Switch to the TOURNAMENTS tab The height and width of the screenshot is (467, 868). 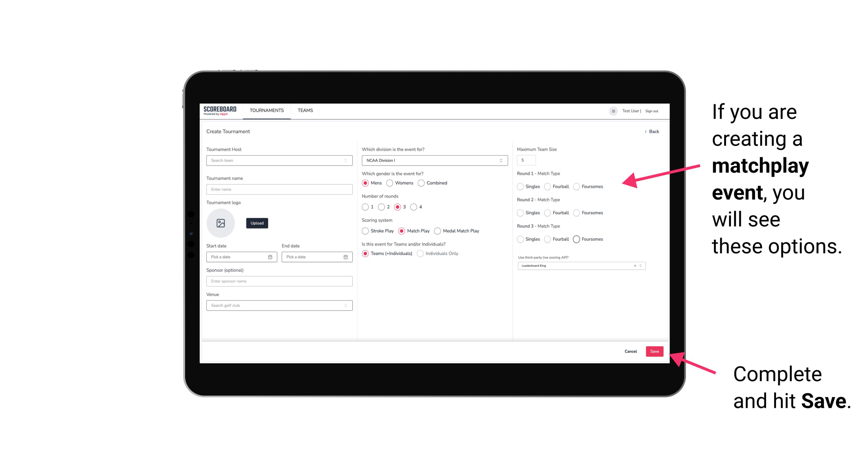267,110
